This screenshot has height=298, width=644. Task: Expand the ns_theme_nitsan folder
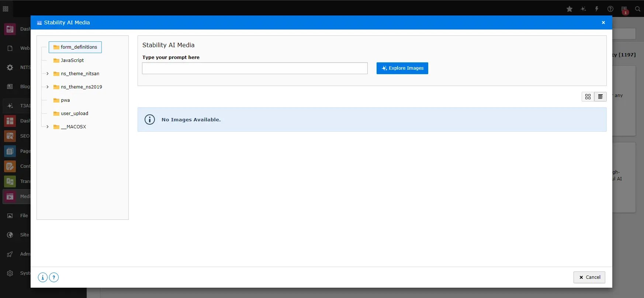(x=48, y=74)
